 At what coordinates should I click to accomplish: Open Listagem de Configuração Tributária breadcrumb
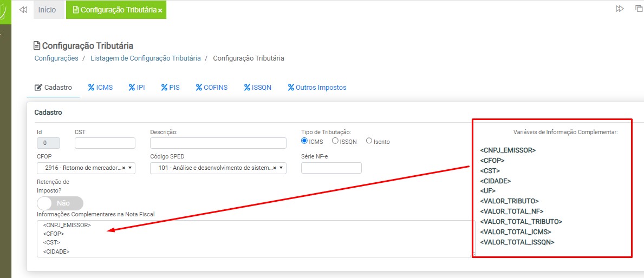coord(145,58)
